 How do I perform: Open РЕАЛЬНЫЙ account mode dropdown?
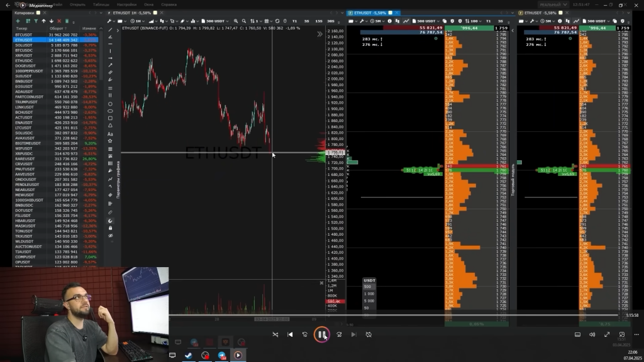coord(553,4)
